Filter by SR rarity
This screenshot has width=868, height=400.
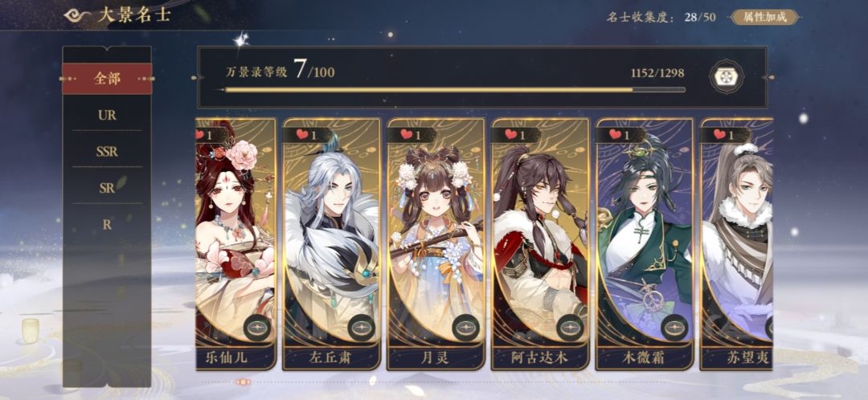coord(107,188)
